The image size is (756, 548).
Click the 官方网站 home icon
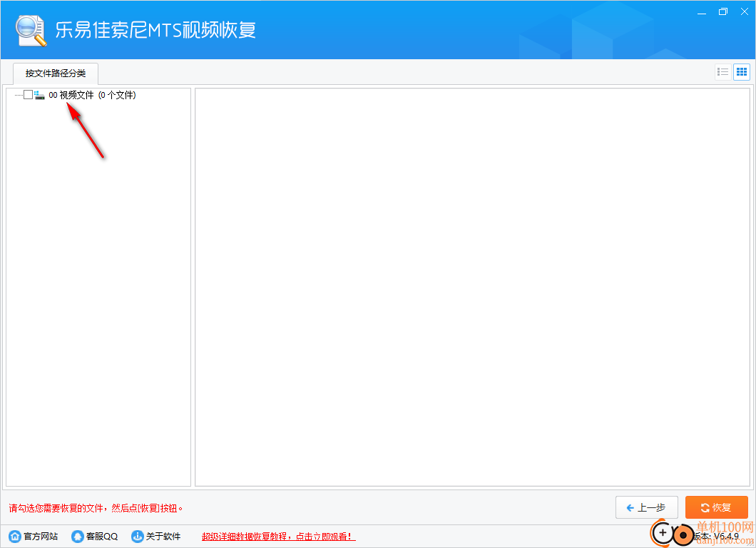coord(15,536)
